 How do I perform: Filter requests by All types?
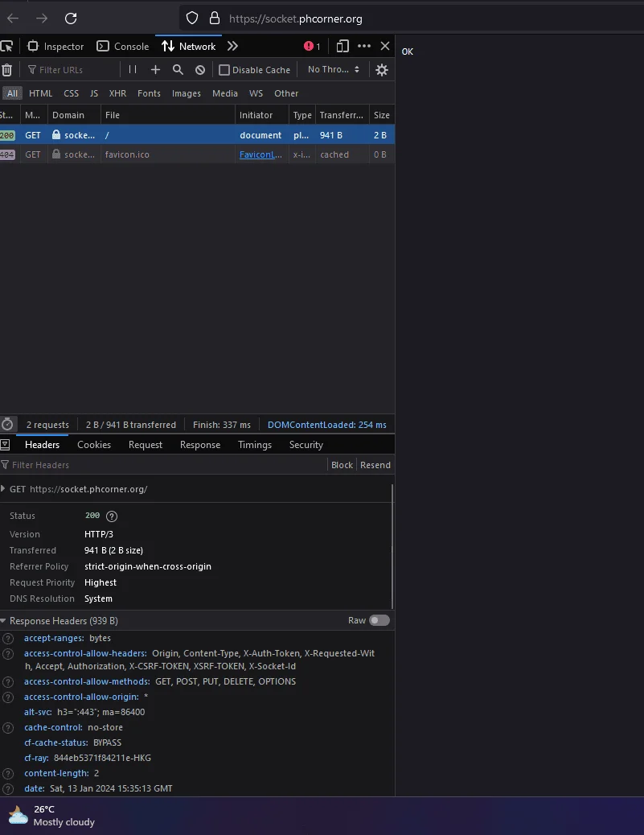pyautogui.click(x=12, y=93)
